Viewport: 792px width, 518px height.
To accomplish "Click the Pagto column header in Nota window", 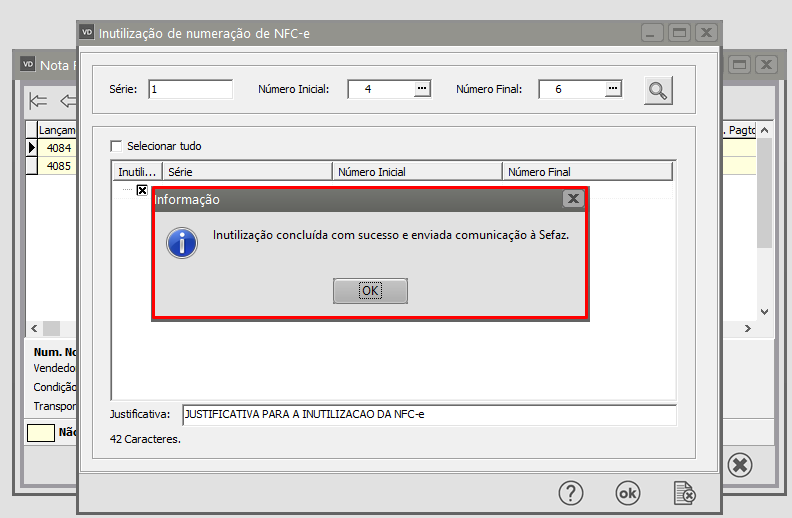I will (x=739, y=130).
